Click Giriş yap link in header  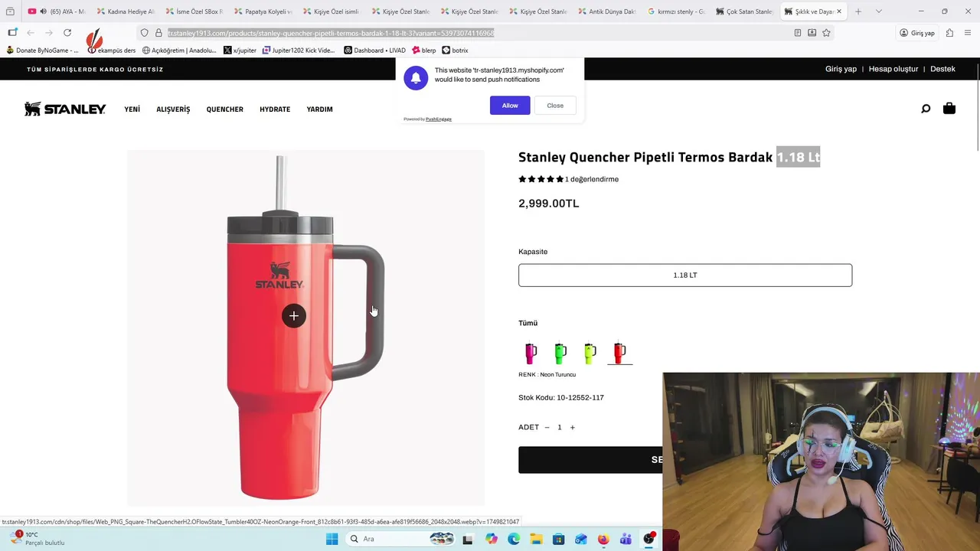pyautogui.click(x=841, y=69)
